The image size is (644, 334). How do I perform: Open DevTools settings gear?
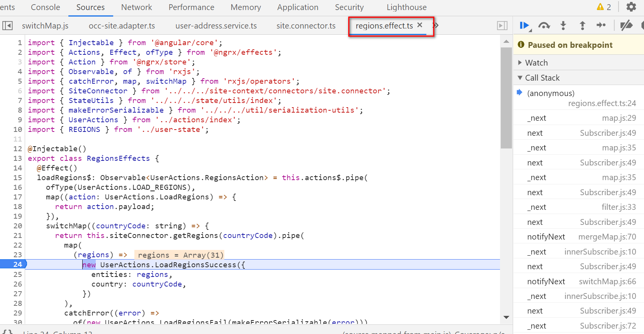(x=631, y=7)
